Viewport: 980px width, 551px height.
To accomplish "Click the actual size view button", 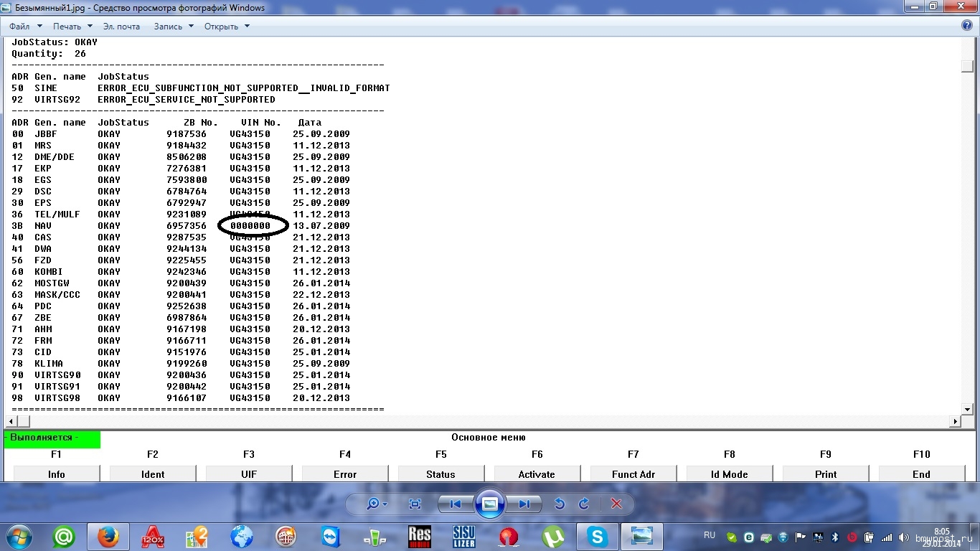I will [x=415, y=504].
